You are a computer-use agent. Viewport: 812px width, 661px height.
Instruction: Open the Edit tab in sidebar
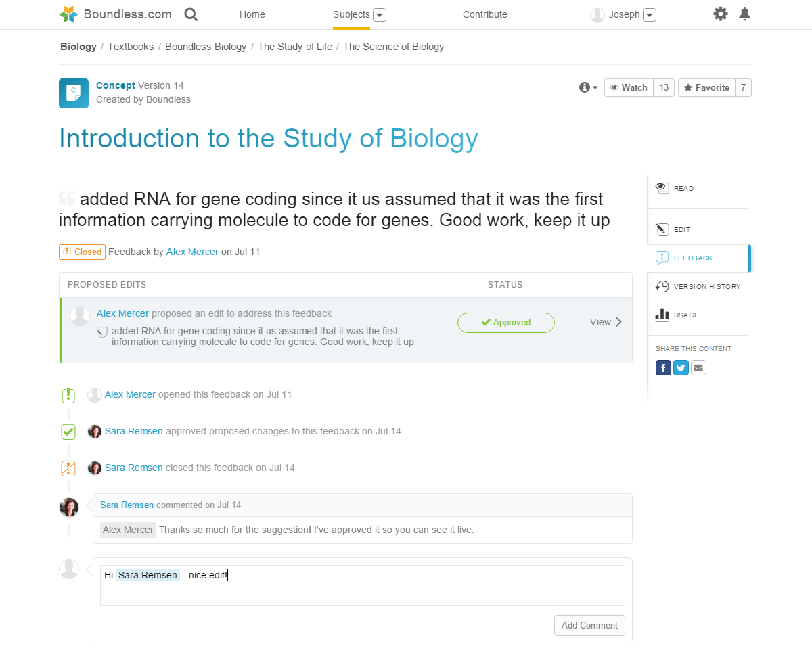681,230
